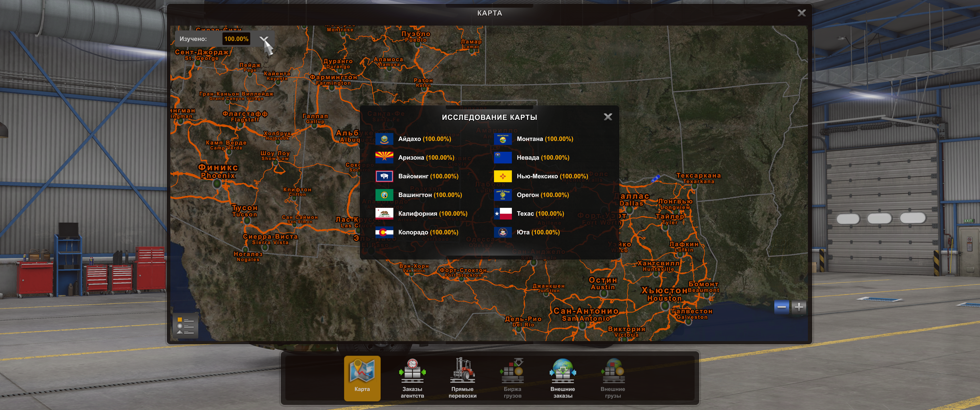Click the Wyoming flag icon
Screen dimensions: 980x410
384,176
